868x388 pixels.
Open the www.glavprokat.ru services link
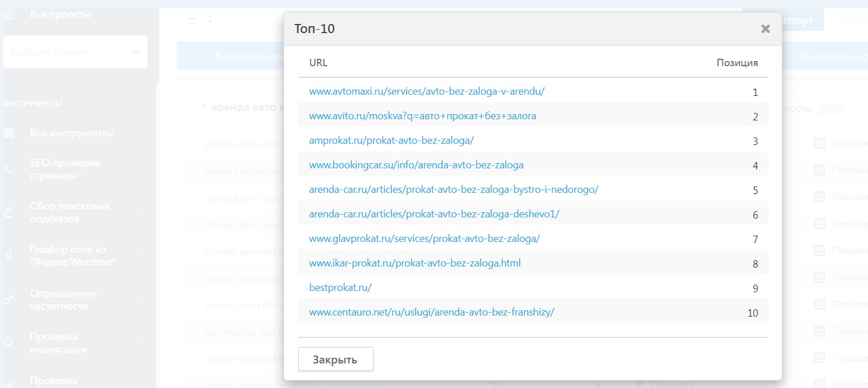coord(424,239)
